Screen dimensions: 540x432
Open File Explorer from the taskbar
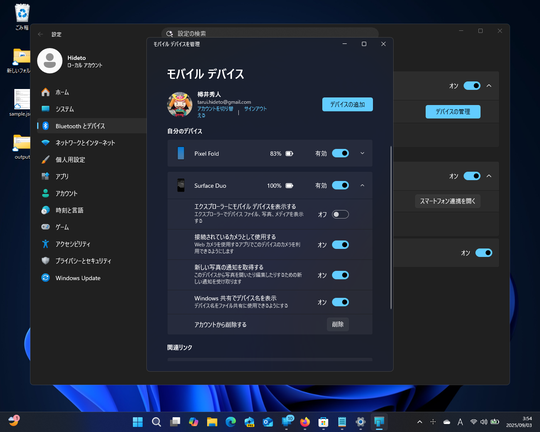[x=212, y=422]
